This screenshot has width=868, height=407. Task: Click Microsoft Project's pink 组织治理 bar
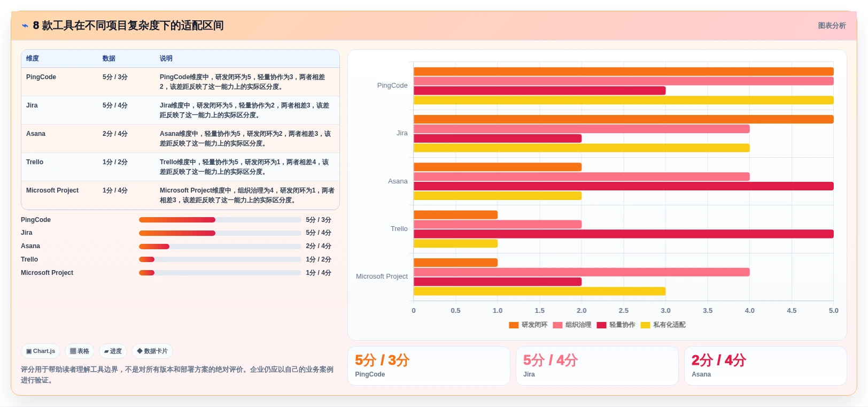pyautogui.click(x=582, y=272)
